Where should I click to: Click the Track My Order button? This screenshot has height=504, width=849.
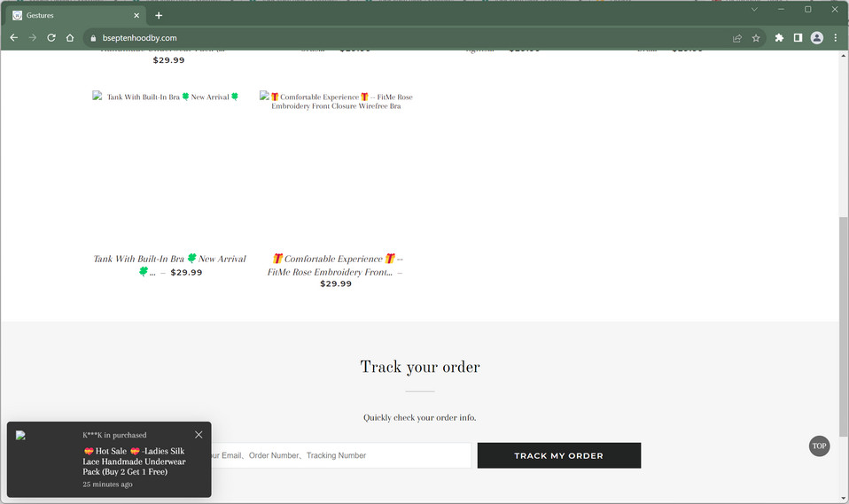click(x=559, y=455)
